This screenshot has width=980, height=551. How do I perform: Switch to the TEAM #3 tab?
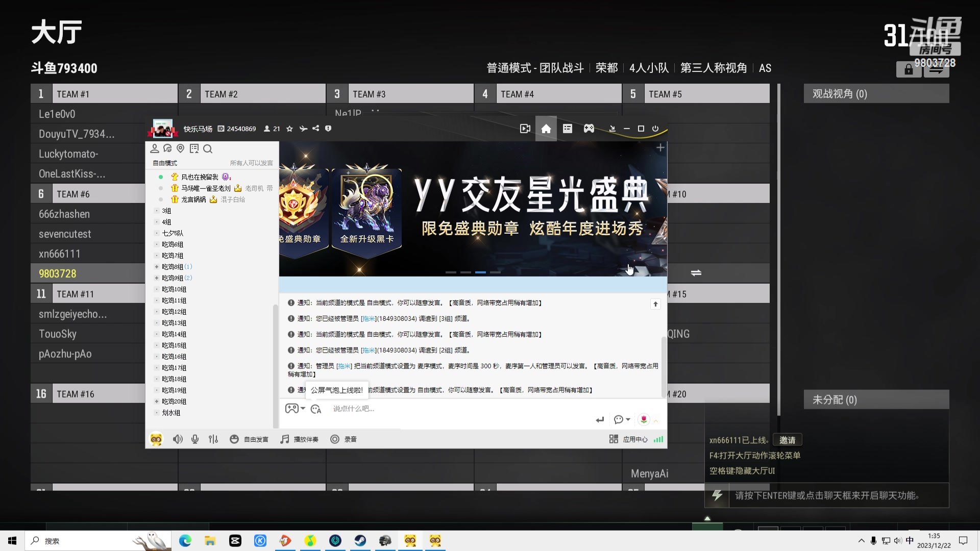click(411, 93)
